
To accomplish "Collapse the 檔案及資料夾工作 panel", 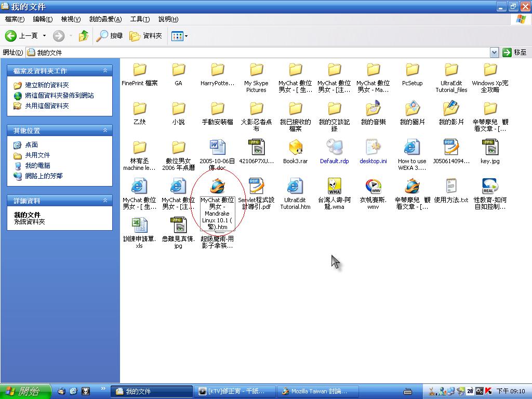I will 105,71.
